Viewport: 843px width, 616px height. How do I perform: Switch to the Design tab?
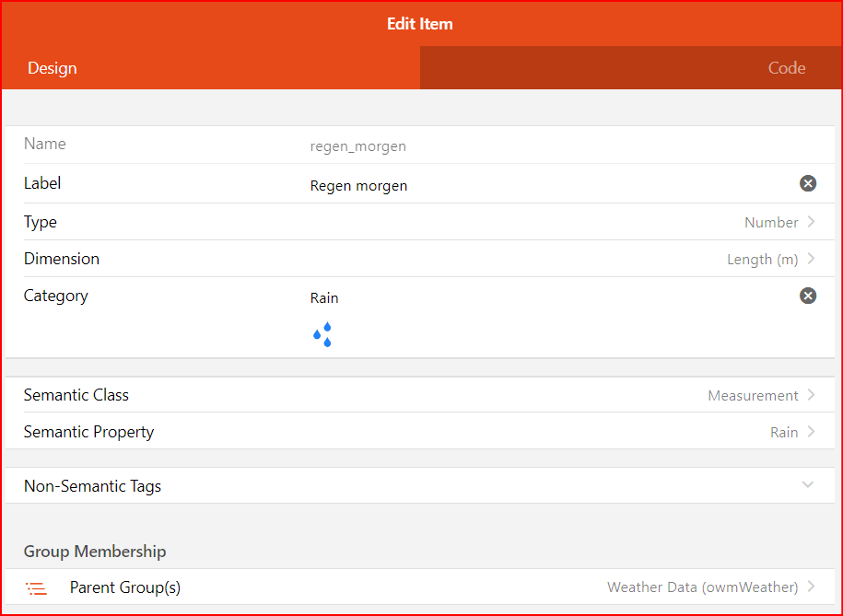[53, 68]
